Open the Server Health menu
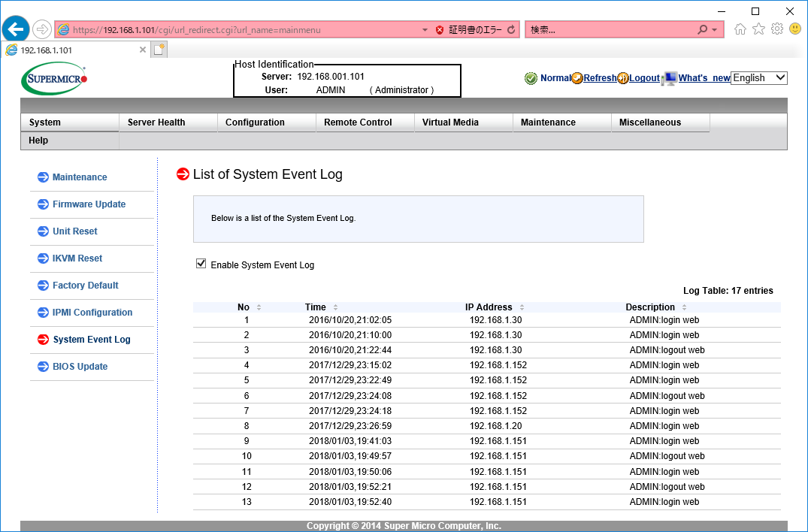This screenshot has height=532, width=808. (x=168, y=122)
